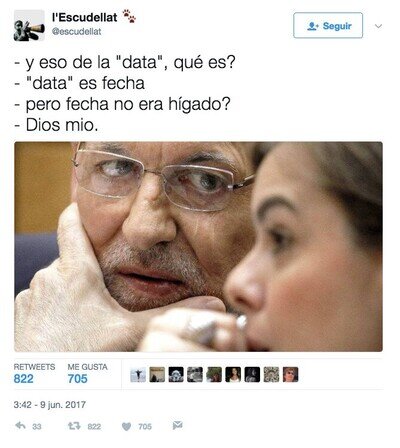The height and width of the screenshot is (448, 400).
Task: Open the @escudellat handle link
Action: tap(77, 32)
